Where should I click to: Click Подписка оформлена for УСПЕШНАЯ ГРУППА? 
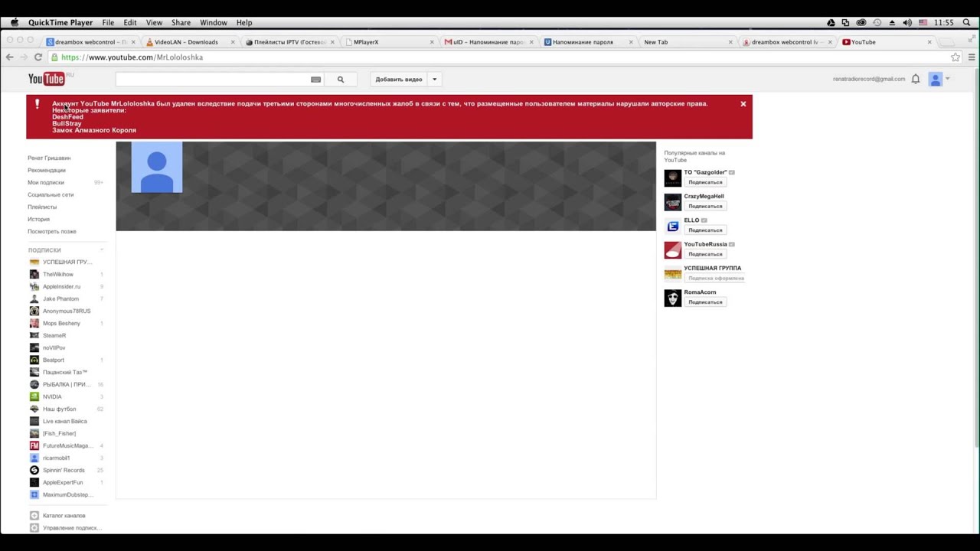pyautogui.click(x=715, y=278)
